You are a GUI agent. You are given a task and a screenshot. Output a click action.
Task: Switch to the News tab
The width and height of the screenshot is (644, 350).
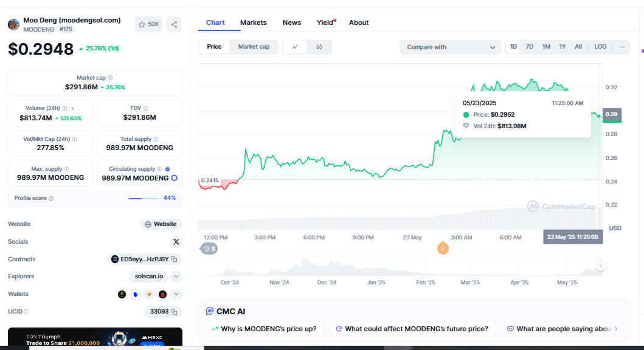(292, 22)
